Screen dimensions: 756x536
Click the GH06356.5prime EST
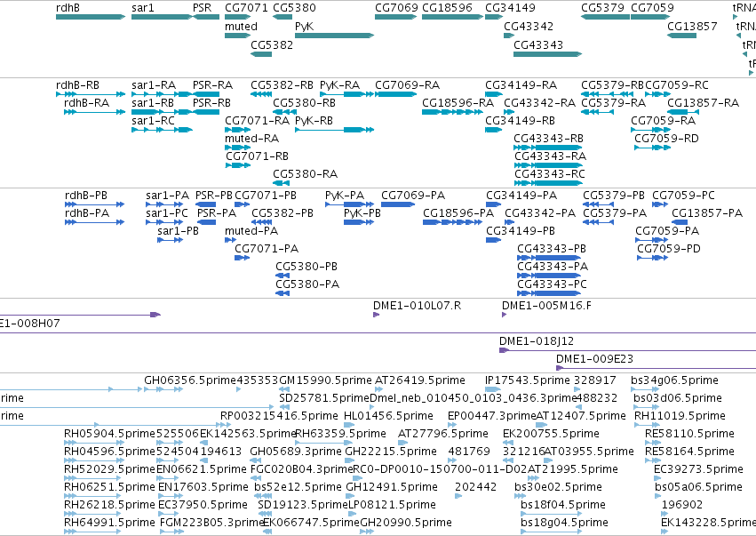click(x=163, y=388)
